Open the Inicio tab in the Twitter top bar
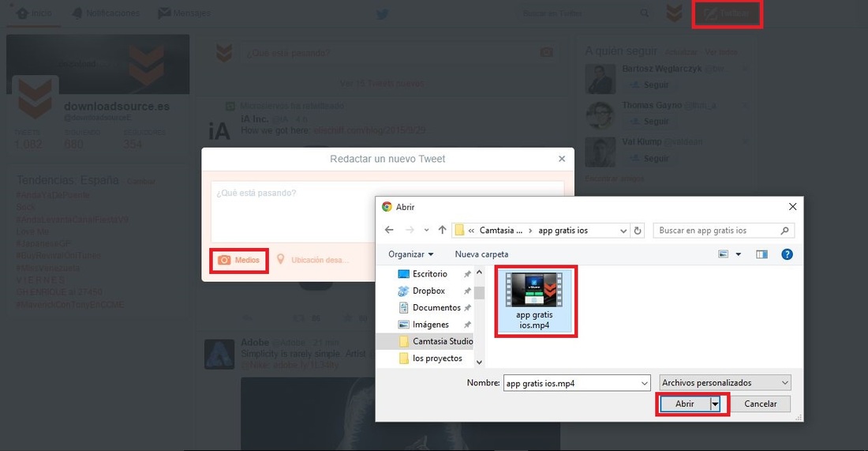This screenshot has width=868, height=451. tap(34, 13)
